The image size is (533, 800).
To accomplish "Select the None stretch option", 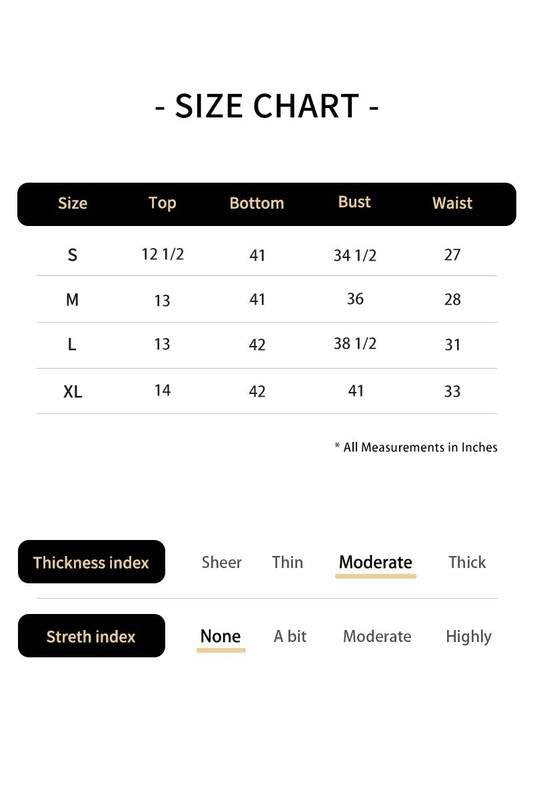I will click(x=220, y=636).
